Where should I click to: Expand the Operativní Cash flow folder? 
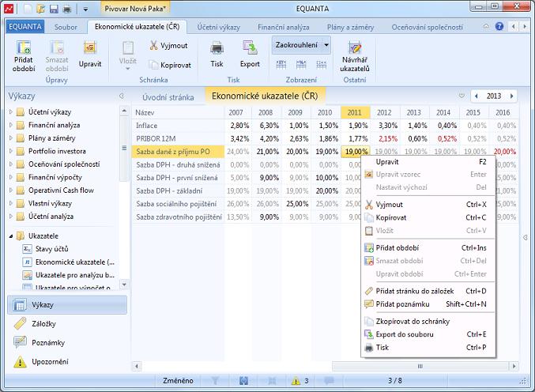tap(10, 190)
